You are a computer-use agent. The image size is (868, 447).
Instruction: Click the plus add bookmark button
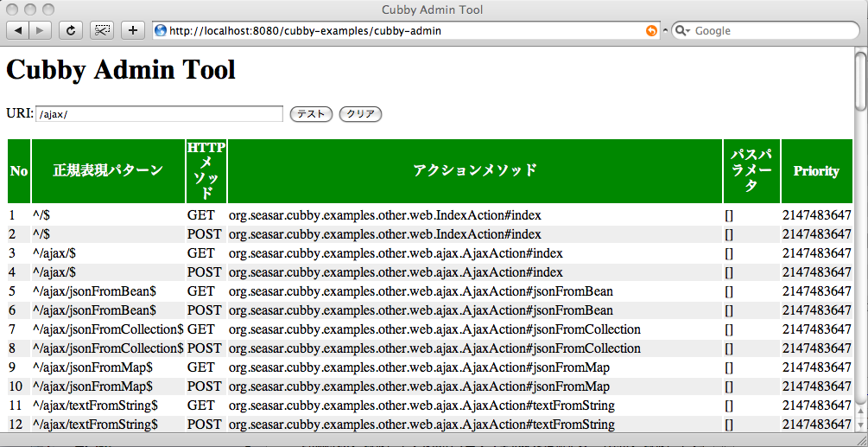click(133, 30)
